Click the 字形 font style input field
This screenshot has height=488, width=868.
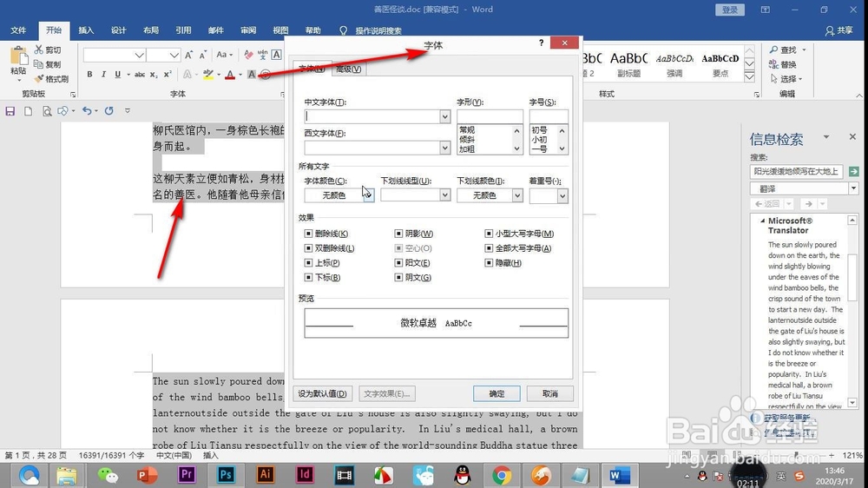(x=490, y=116)
